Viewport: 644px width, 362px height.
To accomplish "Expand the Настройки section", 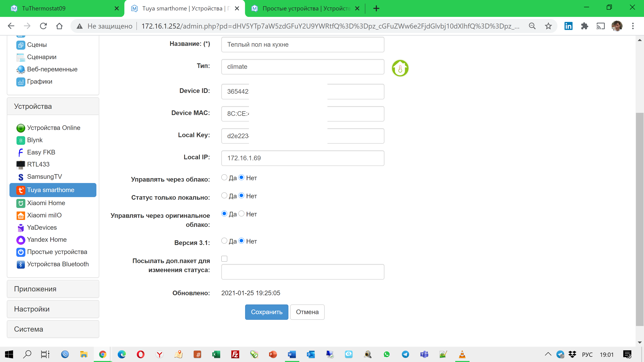I will point(32,309).
